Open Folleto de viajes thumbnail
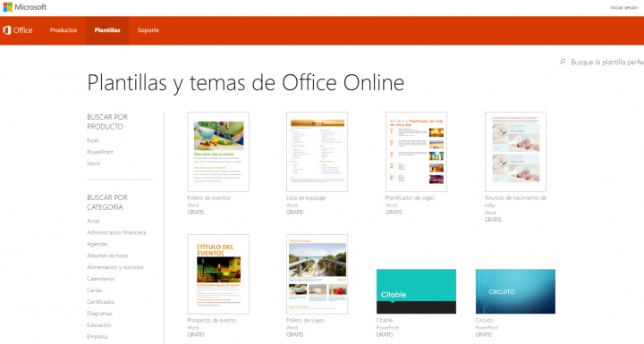Screen dimensions: 644x344 point(317,274)
